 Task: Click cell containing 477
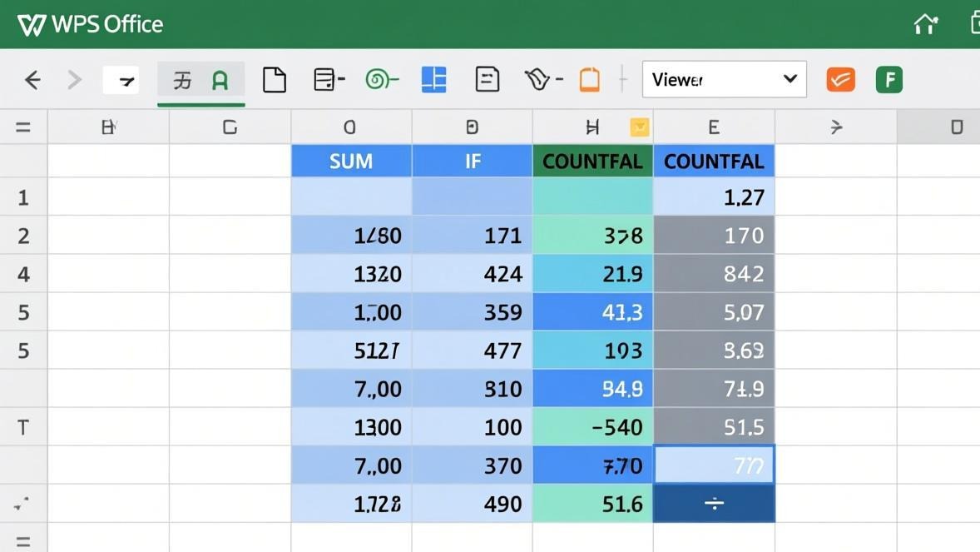tap(473, 351)
